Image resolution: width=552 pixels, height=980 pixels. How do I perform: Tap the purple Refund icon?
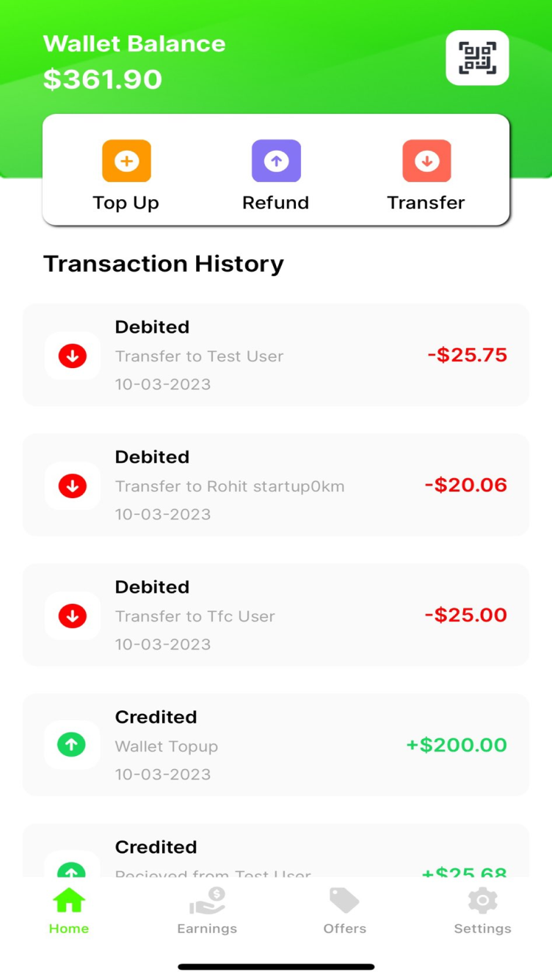click(x=276, y=161)
